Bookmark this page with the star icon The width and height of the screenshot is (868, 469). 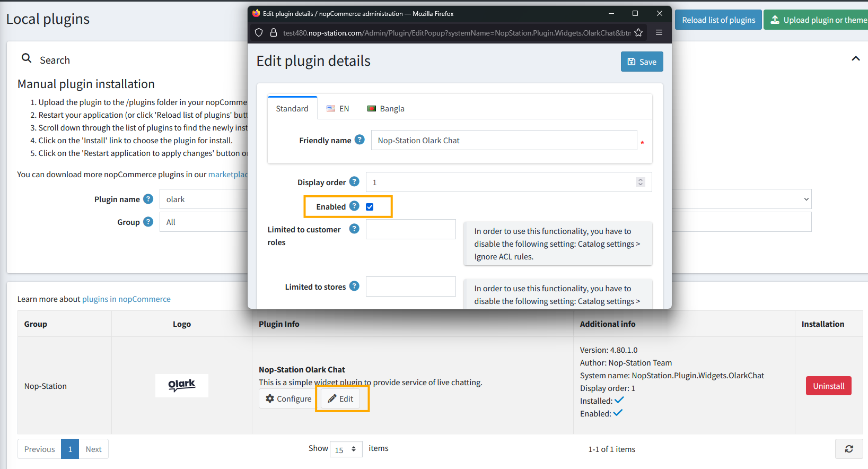click(638, 32)
